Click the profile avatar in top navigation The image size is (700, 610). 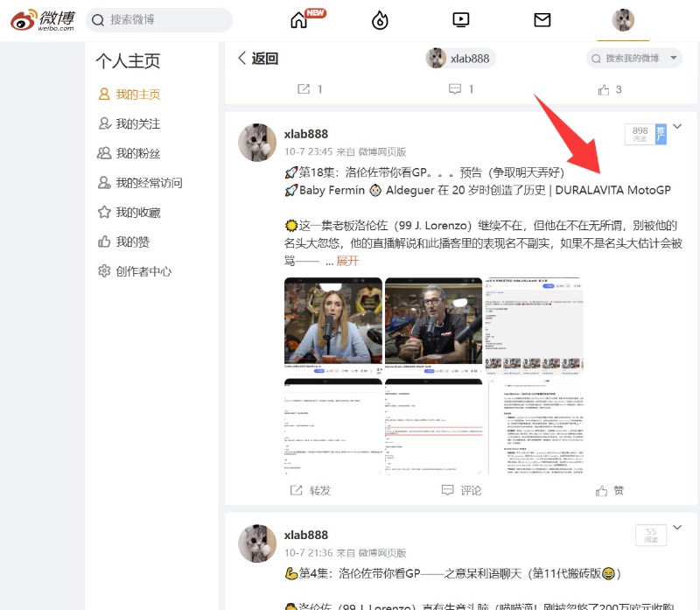coord(623,20)
